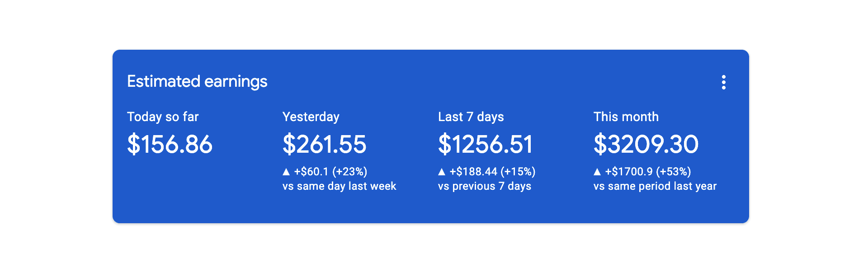Click the up arrow under This month
Screen dimensions: 868x272
pyautogui.click(x=597, y=172)
